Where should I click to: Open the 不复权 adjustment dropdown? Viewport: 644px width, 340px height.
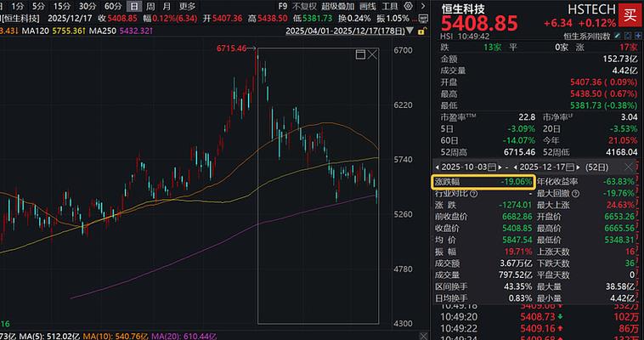click(x=304, y=6)
